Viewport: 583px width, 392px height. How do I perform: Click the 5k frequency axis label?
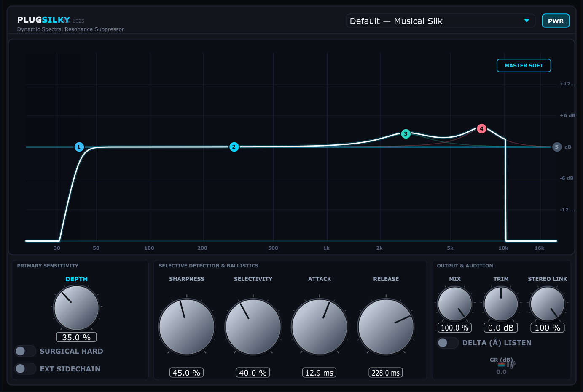(450, 248)
